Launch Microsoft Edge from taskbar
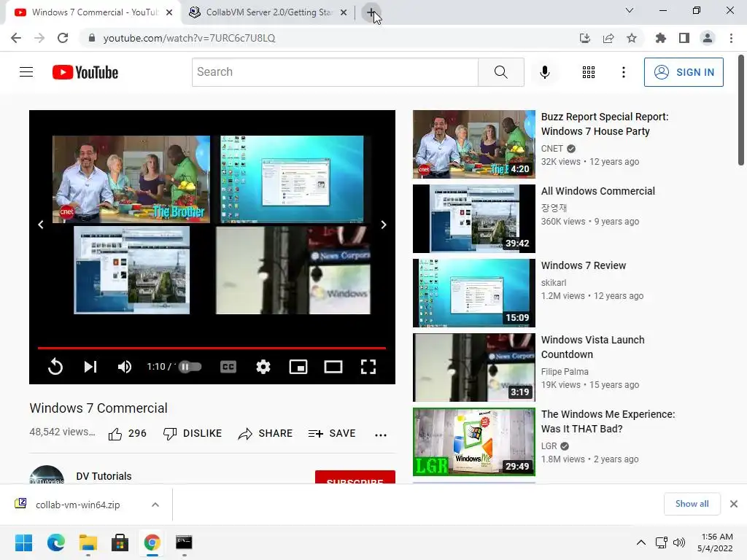Image resolution: width=747 pixels, height=560 pixels. point(55,542)
